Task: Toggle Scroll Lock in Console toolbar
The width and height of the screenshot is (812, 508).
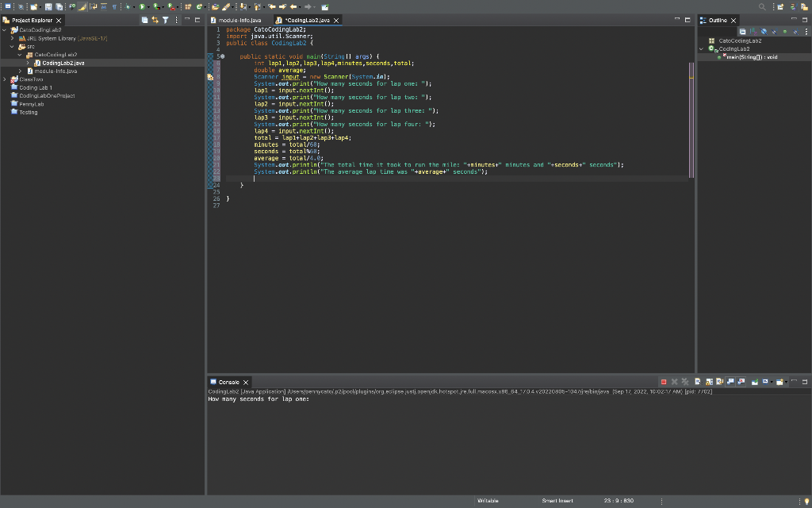Action: 709,382
